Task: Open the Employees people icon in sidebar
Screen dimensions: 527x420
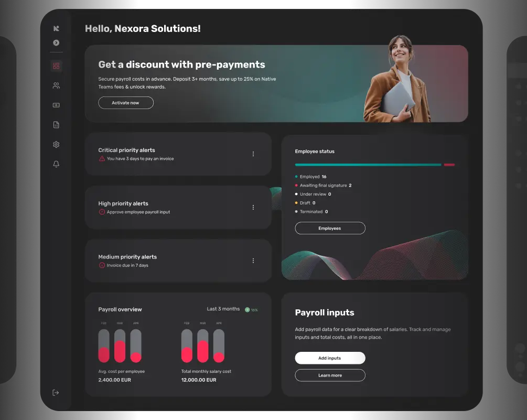Action: [x=56, y=85]
